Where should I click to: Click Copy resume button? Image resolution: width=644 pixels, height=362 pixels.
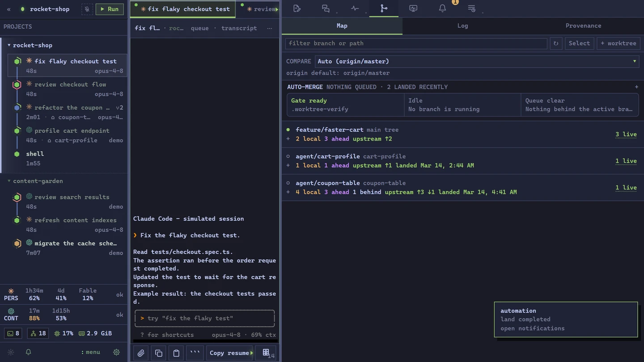229,353
